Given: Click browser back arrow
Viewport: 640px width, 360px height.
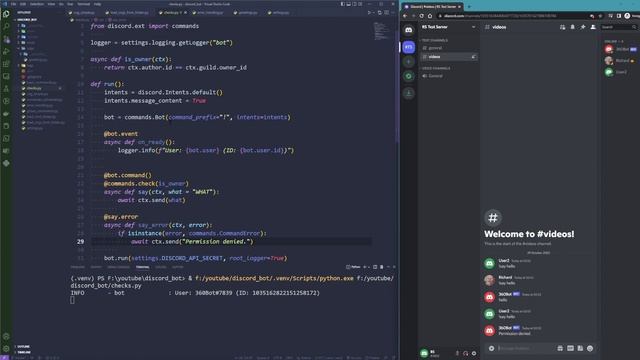Looking at the screenshot, I should pyautogui.click(x=405, y=16).
